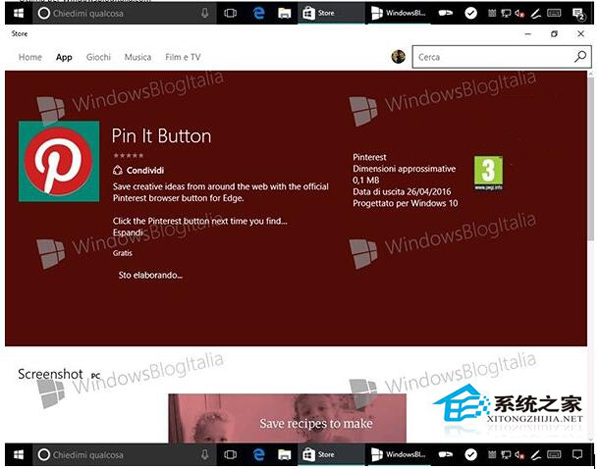Click the Store button in top taskbar

[331, 13]
